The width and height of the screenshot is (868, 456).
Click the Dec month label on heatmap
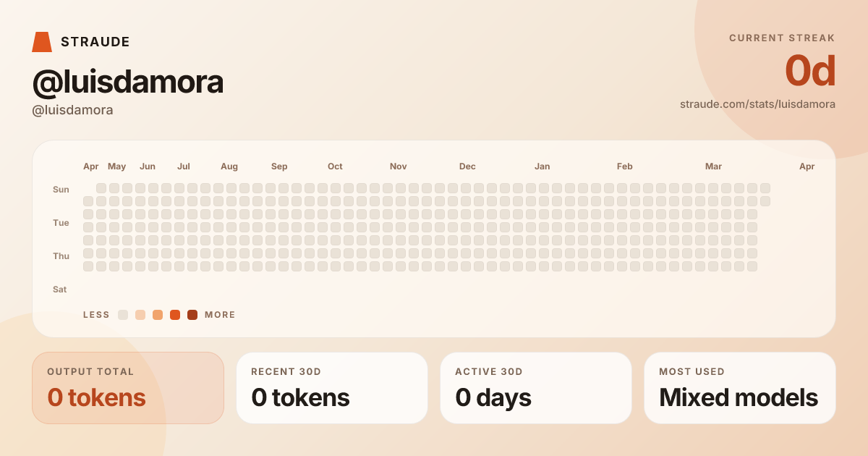tap(467, 166)
